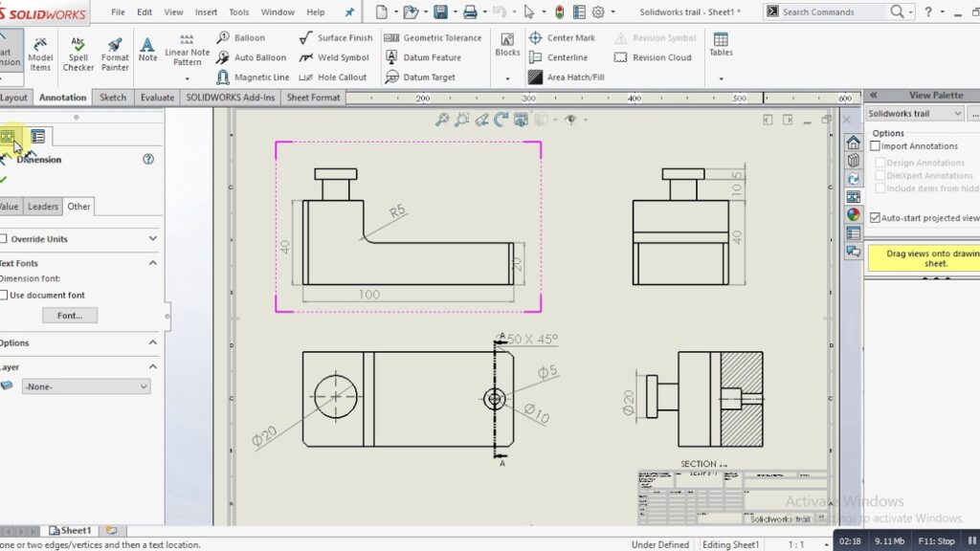Add a Surface Finish symbol

pyautogui.click(x=336, y=38)
